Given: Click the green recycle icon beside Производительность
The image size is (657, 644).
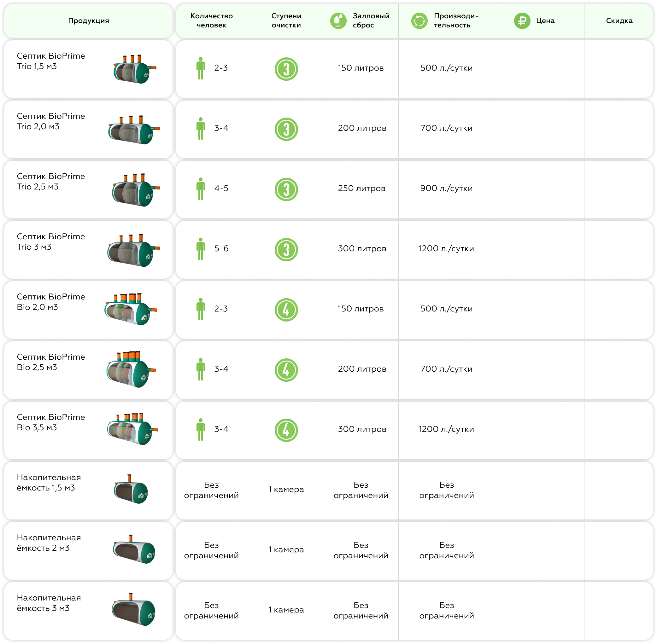Looking at the screenshot, I should 419,21.
